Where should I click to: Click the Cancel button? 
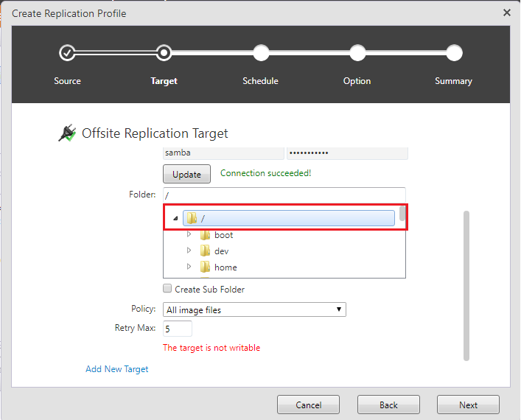pyautogui.click(x=308, y=405)
